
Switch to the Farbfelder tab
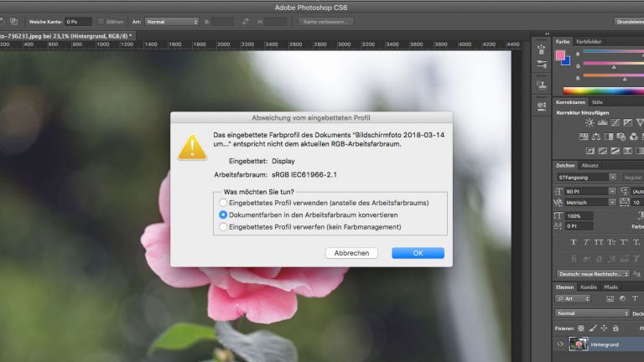pos(589,41)
